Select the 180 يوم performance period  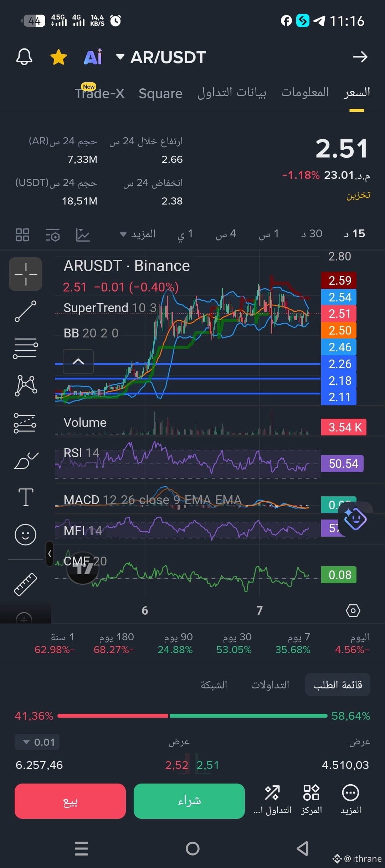(114, 643)
